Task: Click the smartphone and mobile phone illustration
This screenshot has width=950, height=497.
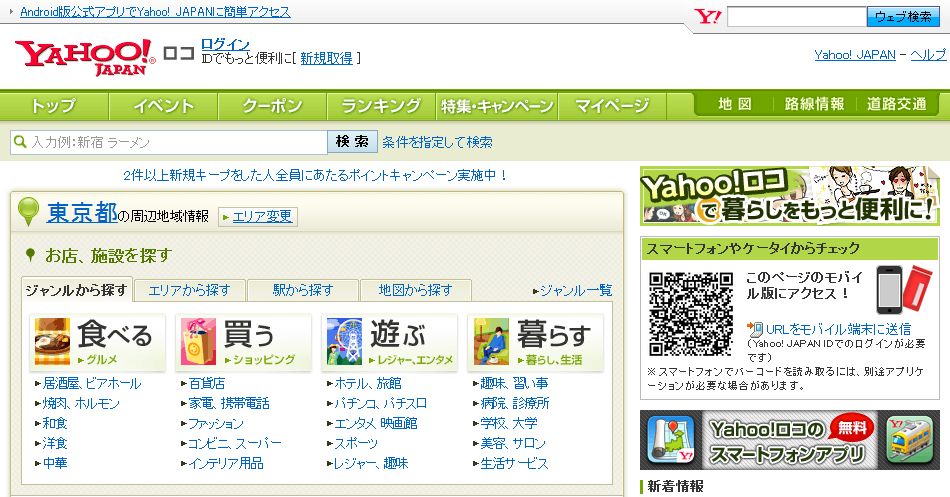Action: (x=903, y=290)
